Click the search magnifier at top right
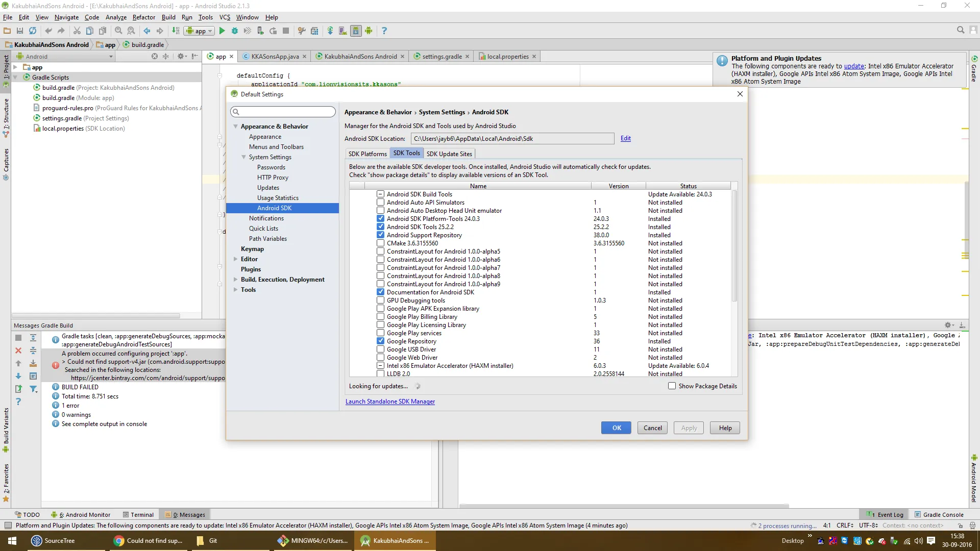Image resolution: width=980 pixels, height=551 pixels. point(961,30)
